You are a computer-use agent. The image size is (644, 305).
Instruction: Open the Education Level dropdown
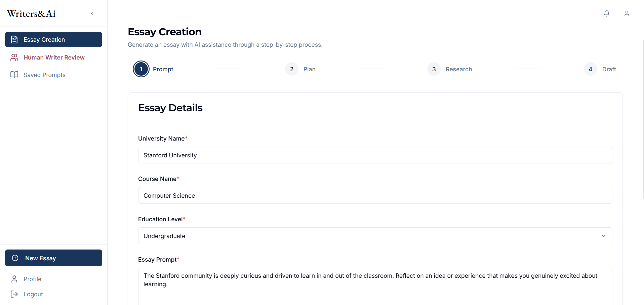pyautogui.click(x=375, y=236)
